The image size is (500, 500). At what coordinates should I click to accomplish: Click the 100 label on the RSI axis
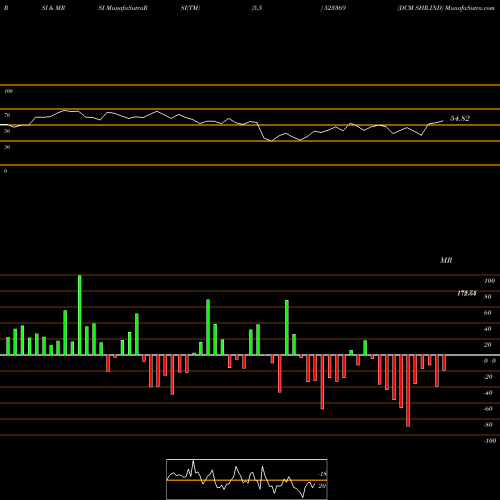[8, 91]
